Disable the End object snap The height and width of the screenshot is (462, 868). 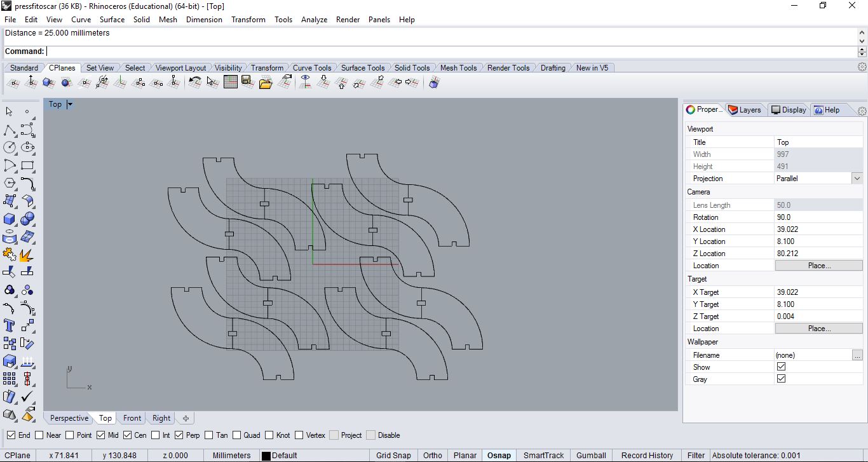[x=11, y=435]
